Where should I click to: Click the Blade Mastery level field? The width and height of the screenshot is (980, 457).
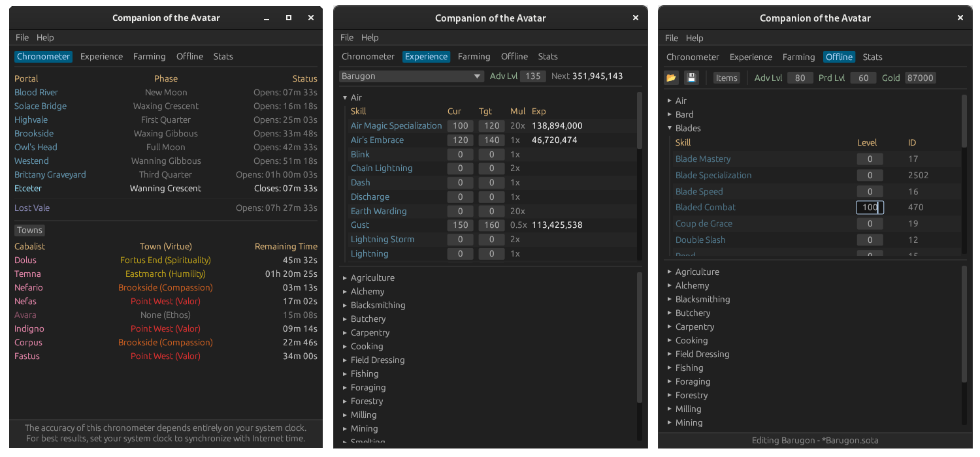(870, 159)
